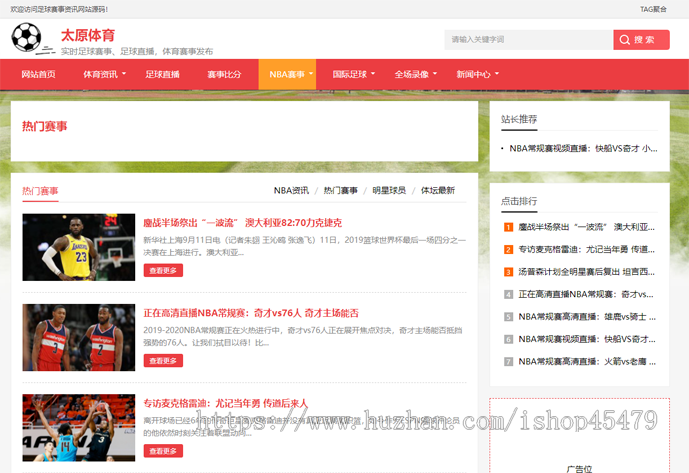The image size is (689, 473).
Task: Open article title 专访麦克格雷迪
Action: [226, 403]
